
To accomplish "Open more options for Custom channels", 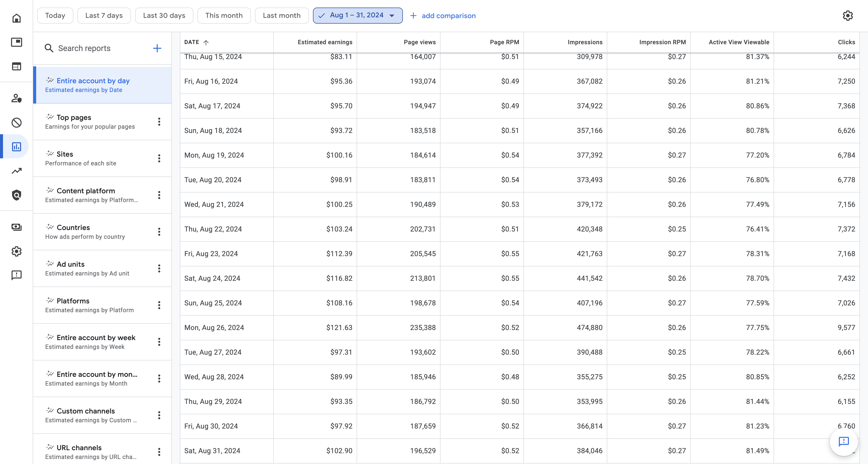I will pyautogui.click(x=159, y=415).
